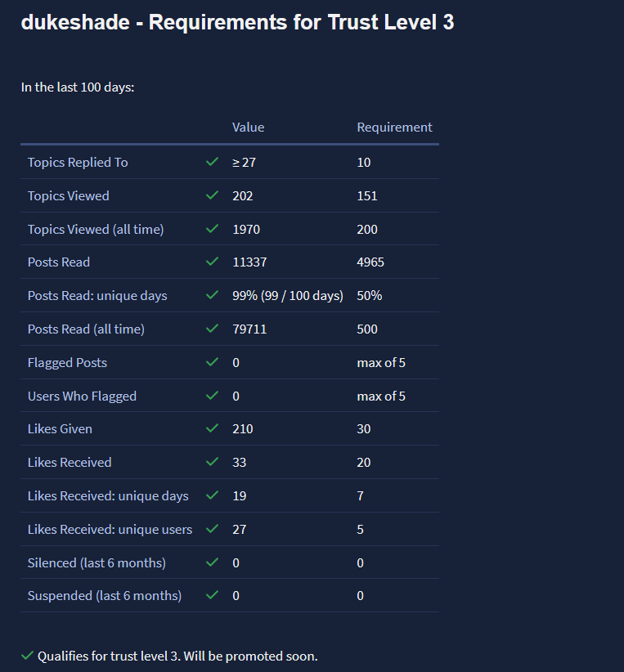
Task: Click the checkmark for Suspended (last 6 months)
Action: 213,595
